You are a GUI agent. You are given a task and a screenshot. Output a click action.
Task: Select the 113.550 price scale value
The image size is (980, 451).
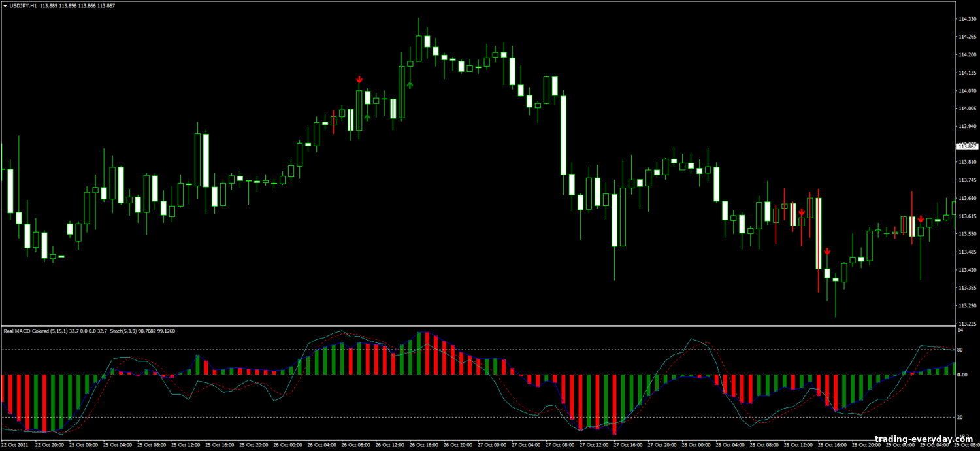click(966, 233)
